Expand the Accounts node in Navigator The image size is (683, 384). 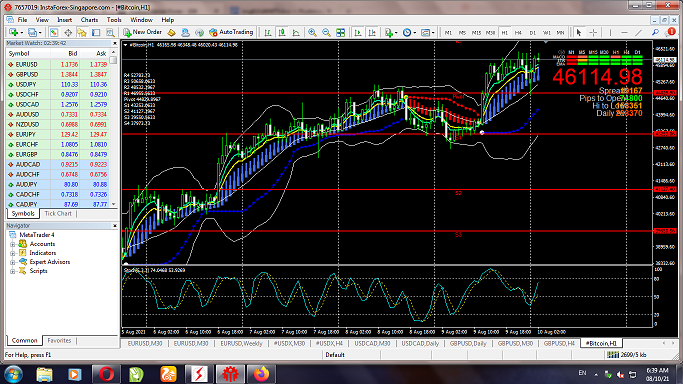tap(13, 244)
